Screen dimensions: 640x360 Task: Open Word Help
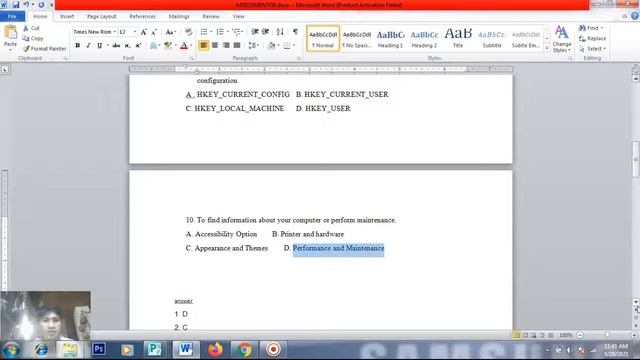point(635,16)
